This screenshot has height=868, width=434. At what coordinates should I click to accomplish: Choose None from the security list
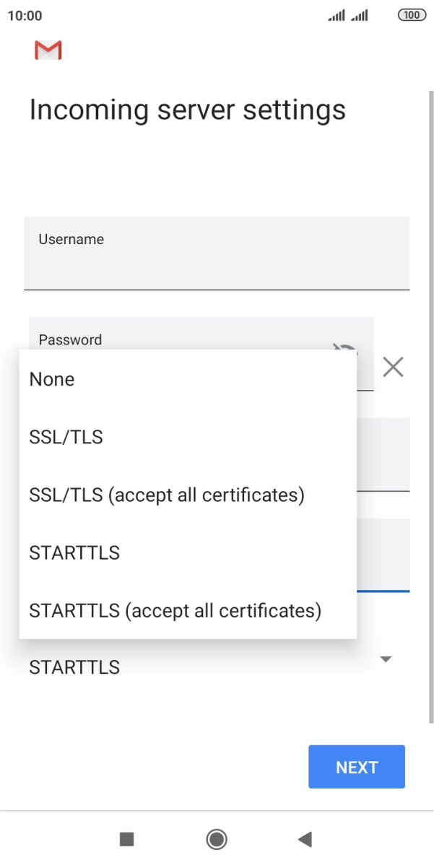point(52,379)
